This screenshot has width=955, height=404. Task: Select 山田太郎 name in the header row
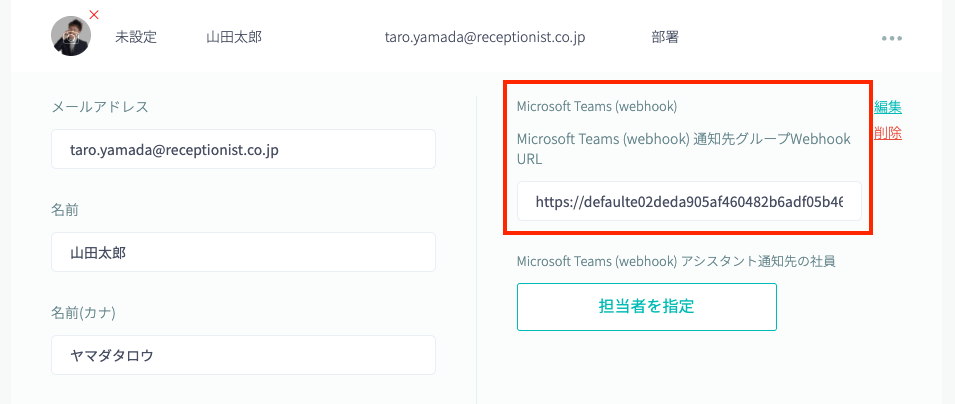234,37
